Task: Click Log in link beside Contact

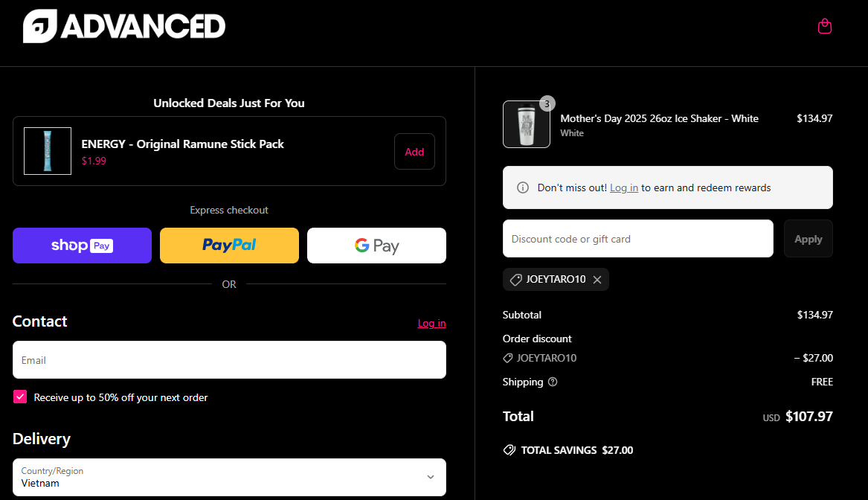Action: 432,324
